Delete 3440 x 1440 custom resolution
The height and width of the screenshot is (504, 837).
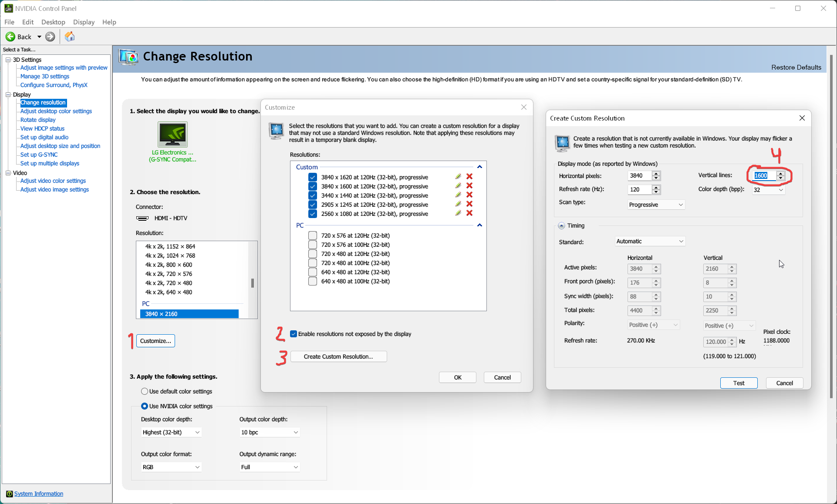click(469, 195)
